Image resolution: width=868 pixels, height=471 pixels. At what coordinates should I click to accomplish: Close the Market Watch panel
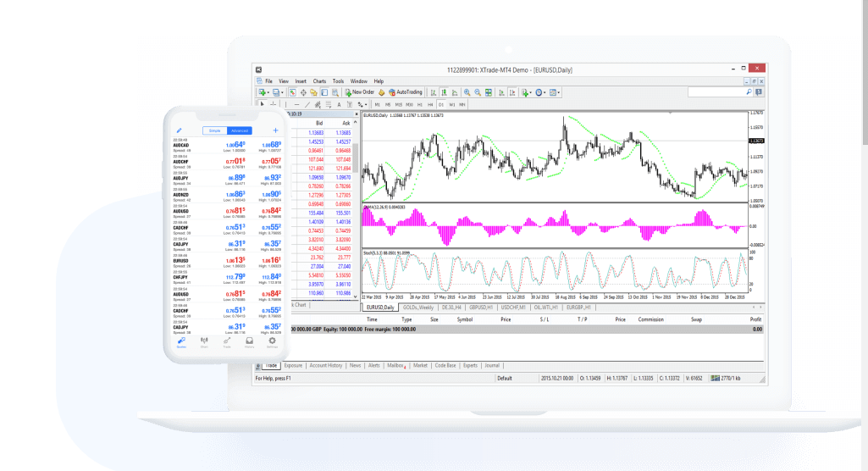coord(356,114)
